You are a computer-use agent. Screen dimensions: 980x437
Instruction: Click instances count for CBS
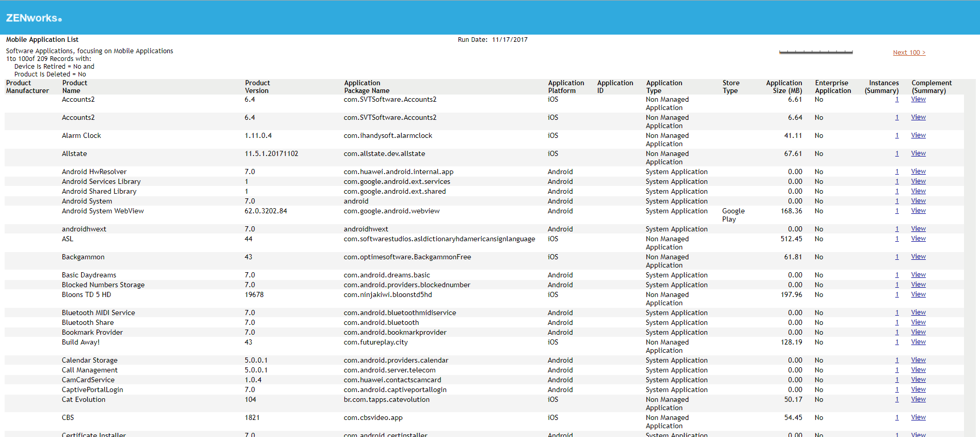[897, 418]
